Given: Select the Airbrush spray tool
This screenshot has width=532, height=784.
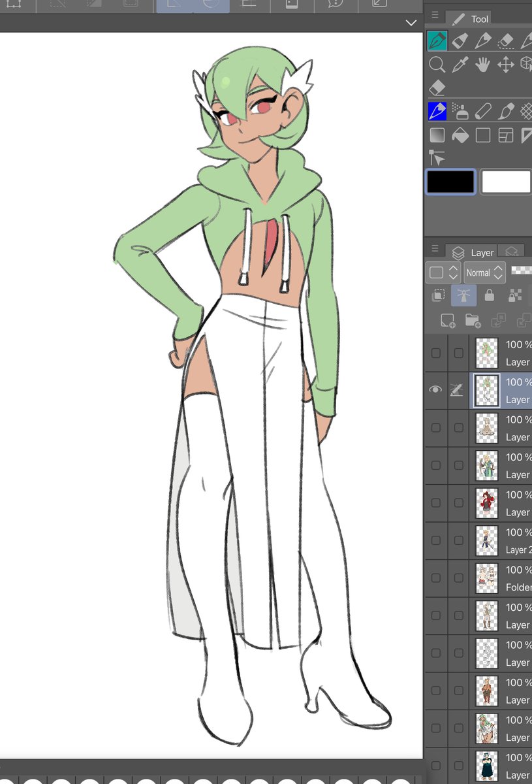Looking at the screenshot, I should click(460, 111).
